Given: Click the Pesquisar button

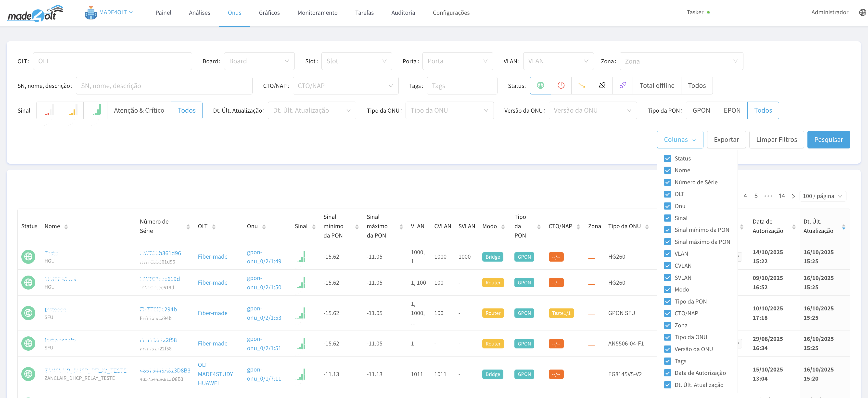Looking at the screenshot, I should click(x=828, y=140).
